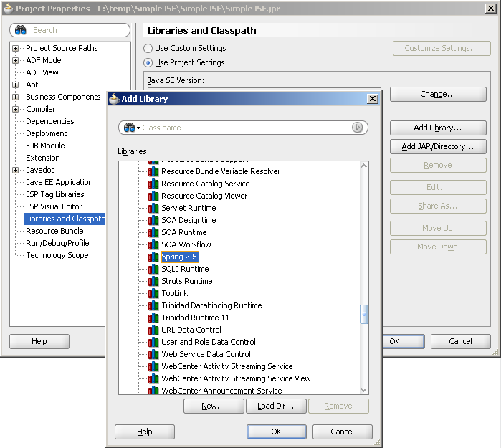Viewport: 501px width, 448px height.
Task: Expand the ADF Model tree node
Action: [x=16, y=60]
